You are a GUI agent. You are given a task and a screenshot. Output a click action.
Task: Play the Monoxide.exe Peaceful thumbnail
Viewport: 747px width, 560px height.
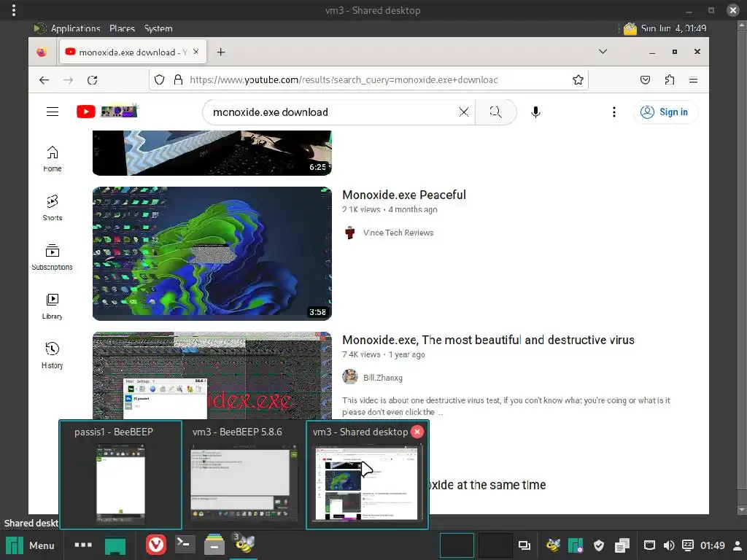click(x=212, y=253)
